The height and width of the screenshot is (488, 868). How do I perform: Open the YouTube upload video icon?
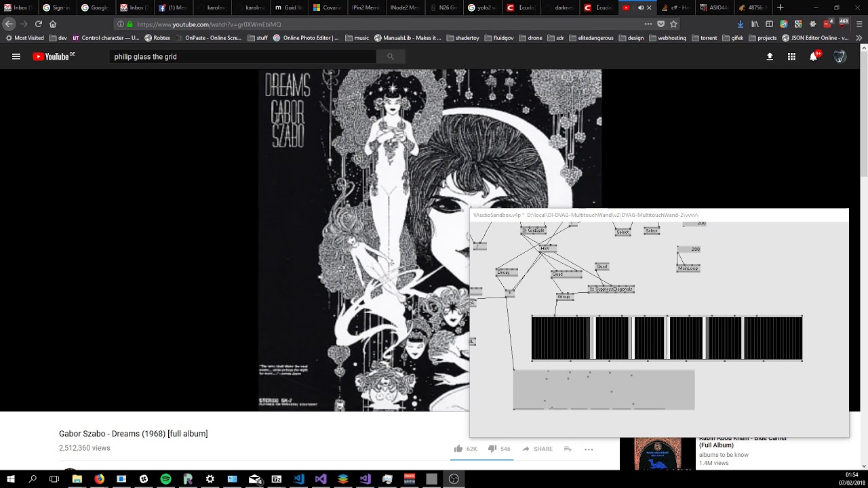pyautogui.click(x=770, y=57)
